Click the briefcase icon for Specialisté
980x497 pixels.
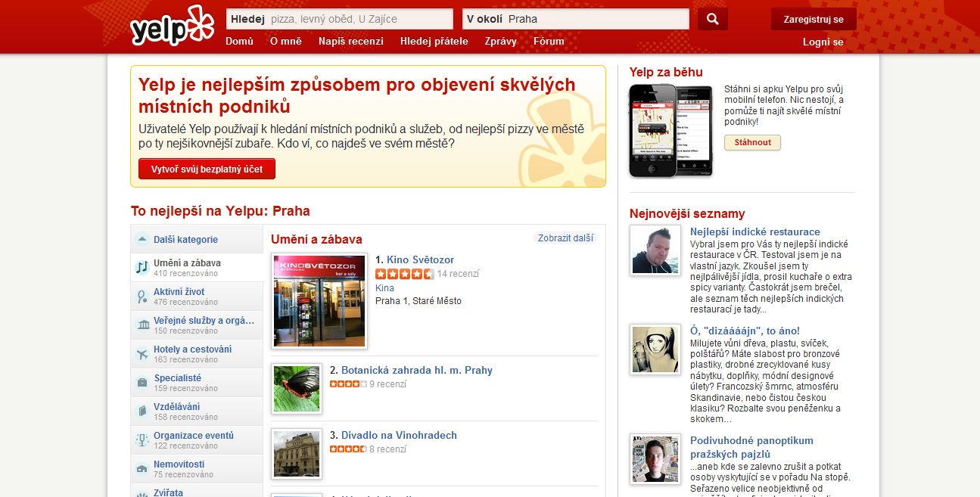coord(142,382)
